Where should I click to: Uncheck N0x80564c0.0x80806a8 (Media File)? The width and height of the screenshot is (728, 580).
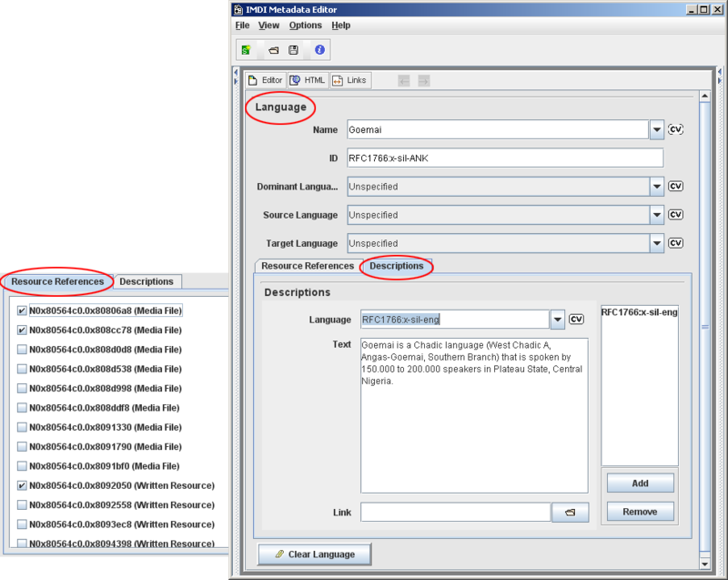click(22, 310)
